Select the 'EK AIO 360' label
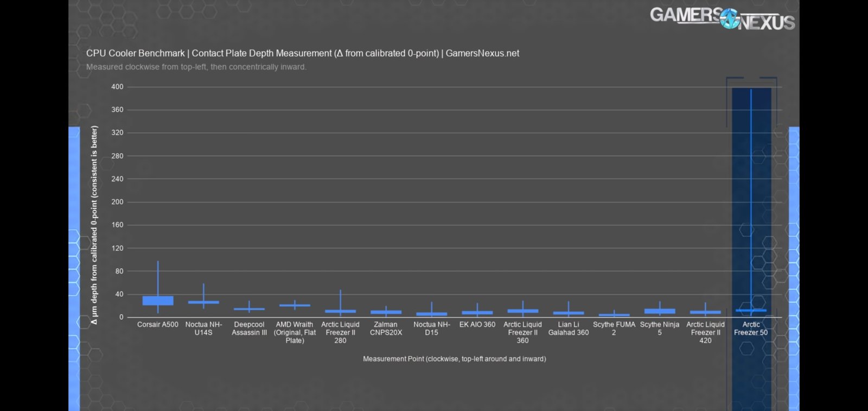 click(477, 325)
